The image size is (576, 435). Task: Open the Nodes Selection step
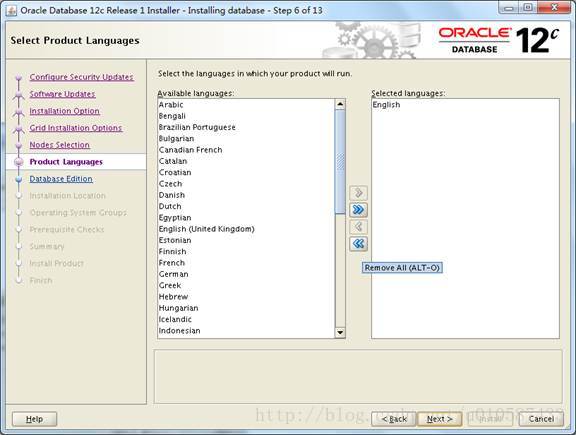coord(60,145)
